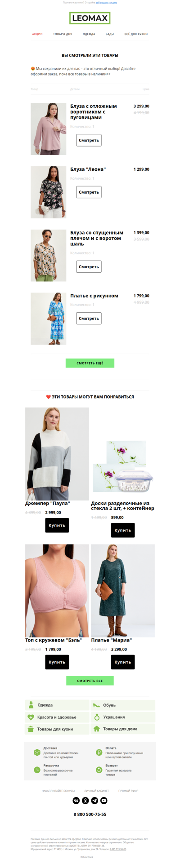Select the dress icon for Одежда
The height and width of the screenshot is (868, 180).
(31, 705)
